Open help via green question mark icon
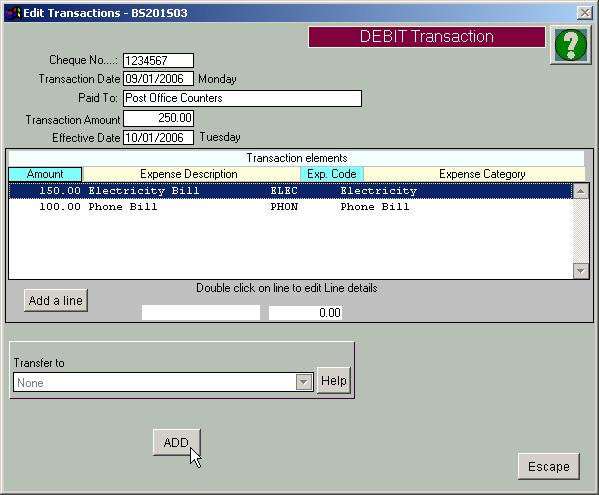The image size is (599, 495). click(x=570, y=45)
